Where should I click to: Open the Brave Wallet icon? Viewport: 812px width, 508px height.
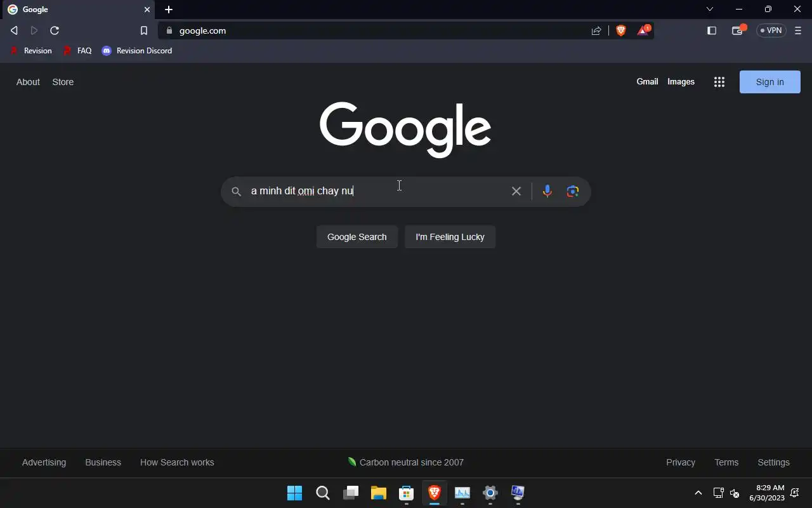click(x=738, y=30)
